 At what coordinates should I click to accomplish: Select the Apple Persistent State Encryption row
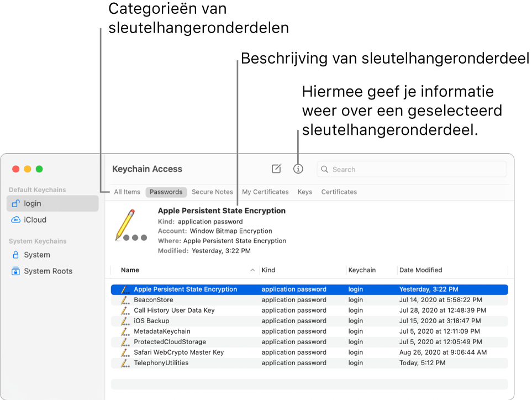pyautogui.click(x=309, y=290)
